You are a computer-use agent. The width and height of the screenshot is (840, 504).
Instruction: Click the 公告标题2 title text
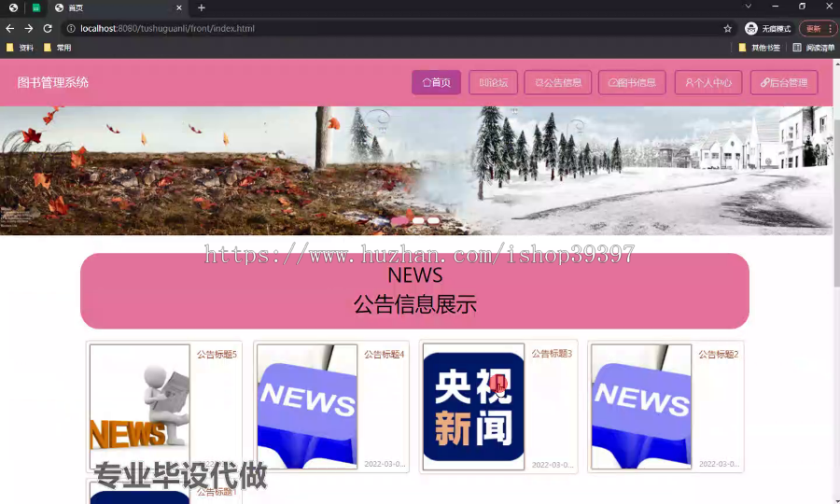click(719, 354)
